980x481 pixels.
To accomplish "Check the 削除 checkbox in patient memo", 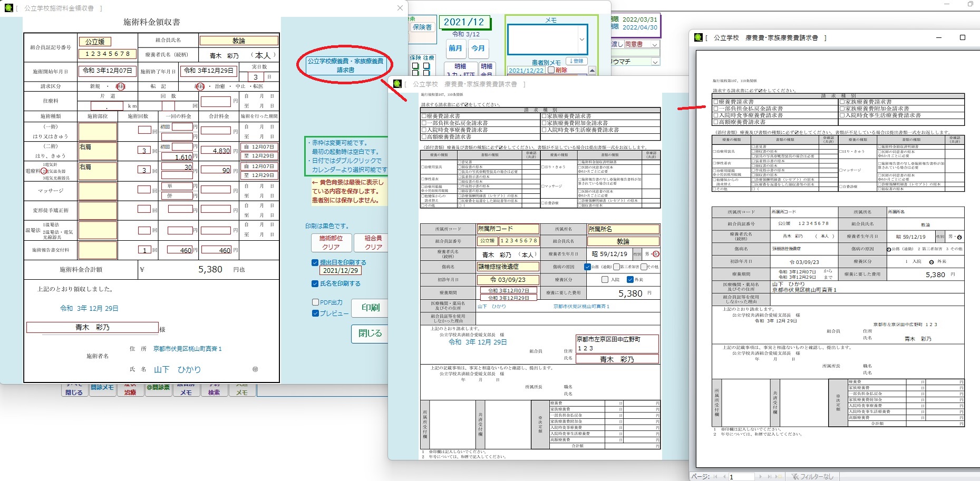I will 551,70.
